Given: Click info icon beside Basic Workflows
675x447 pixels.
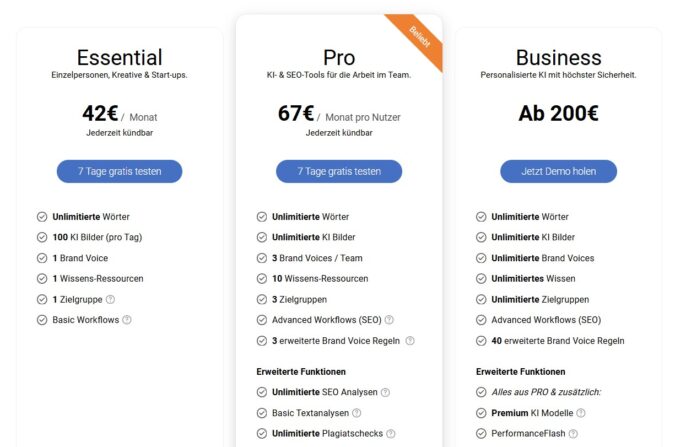Looking at the screenshot, I should (x=127, y=320).
